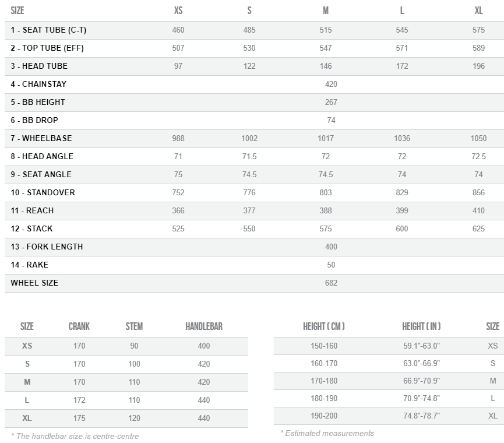Select the Reach row label
This screenshot has width=504, height=443.
coord(32,210)
